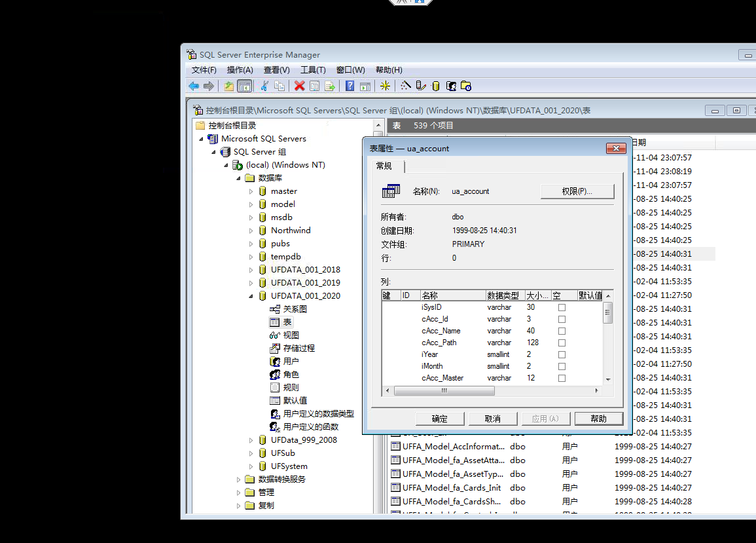Click the New Job folder-clock icon
This screenshot has width=756, height=543.
[466, 86]
